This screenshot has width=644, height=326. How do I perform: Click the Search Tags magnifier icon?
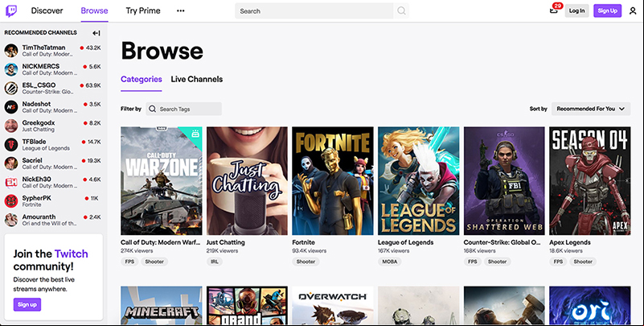[153, 109]
